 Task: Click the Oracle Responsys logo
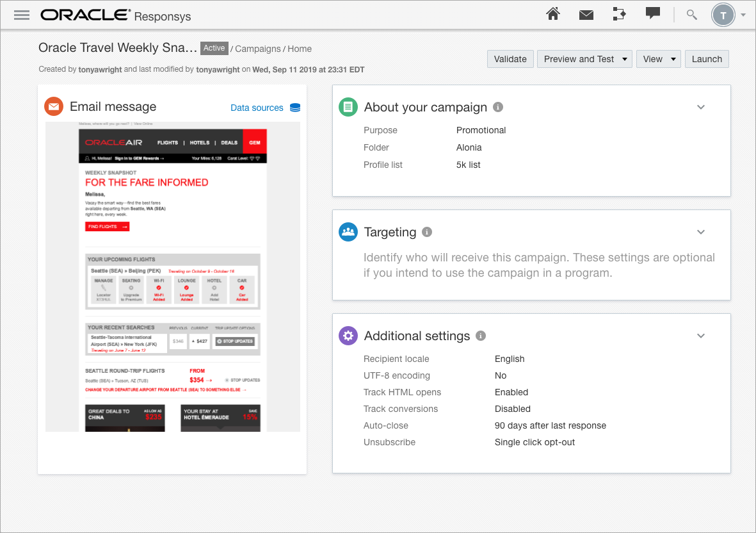116,15
